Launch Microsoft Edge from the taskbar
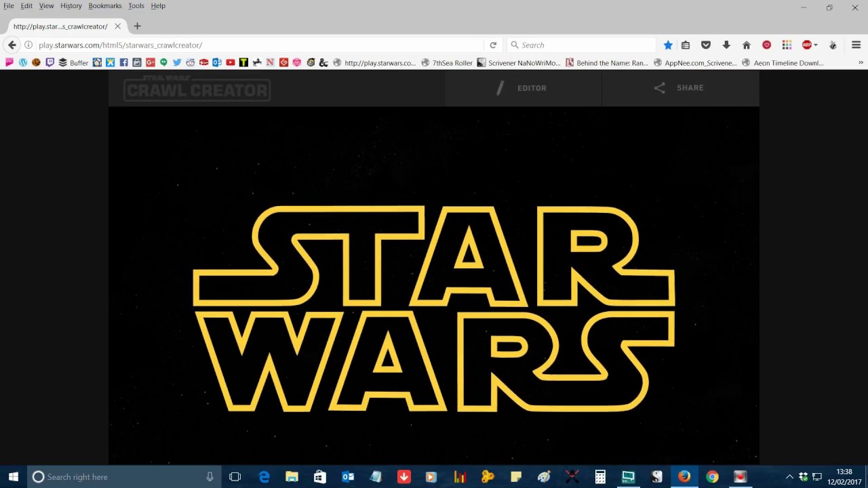Image resolution: width=868 pixels, height=488 pixels. pyautogui.click(x=264, y=476)
